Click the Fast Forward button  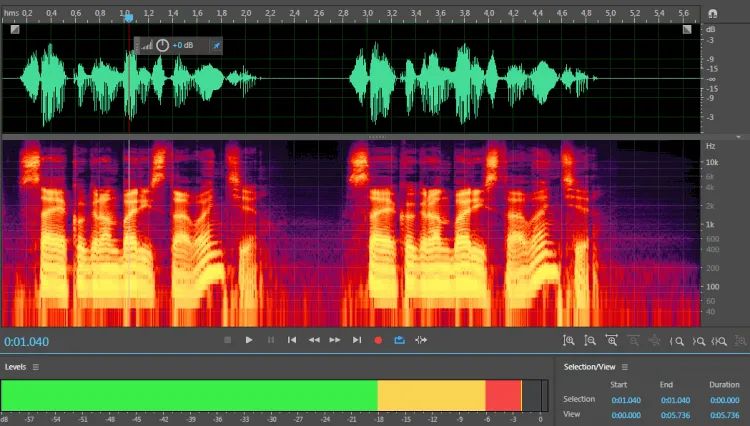pos(335,340)
